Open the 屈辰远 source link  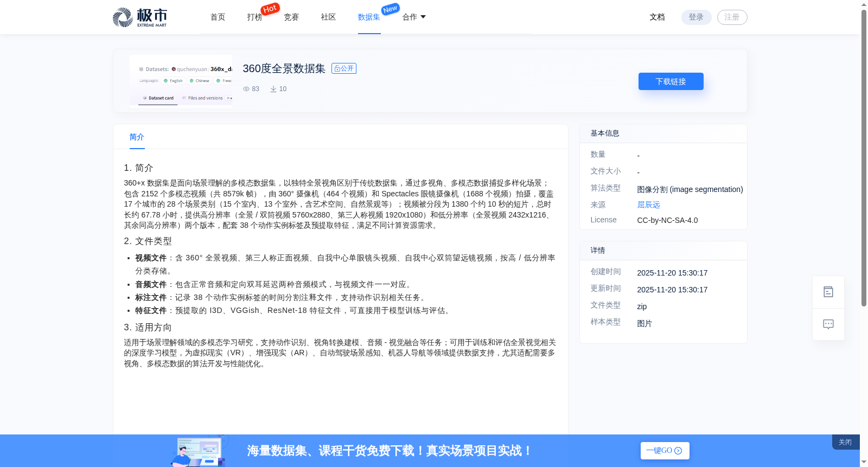pos(648,204)
